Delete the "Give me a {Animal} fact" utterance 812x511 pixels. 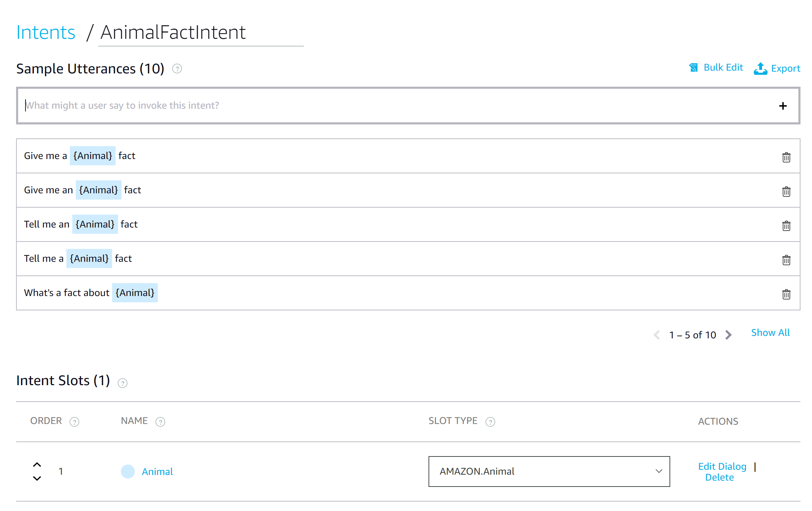coord(786,157)
